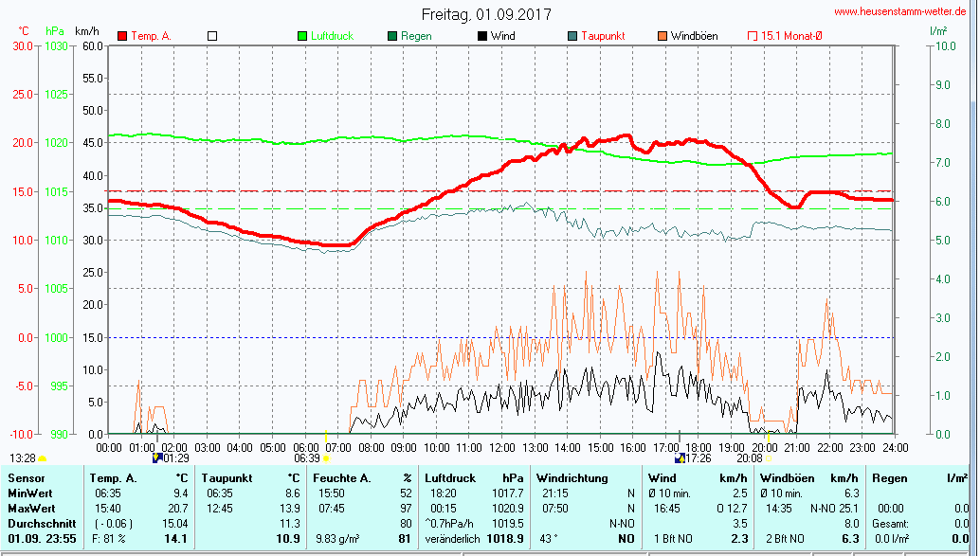
Task: Click the sunrise sun icon at 06:39
Action: tap(327, 458)
